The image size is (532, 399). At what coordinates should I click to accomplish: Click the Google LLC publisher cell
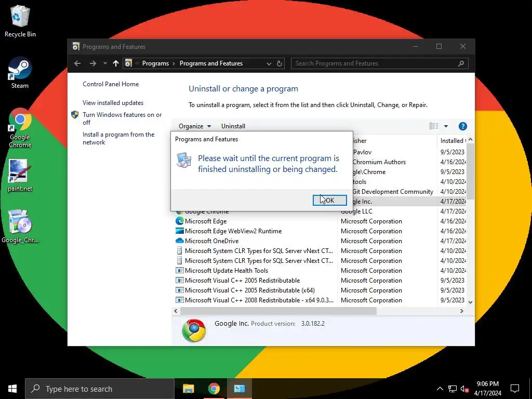tap(356, 211)
